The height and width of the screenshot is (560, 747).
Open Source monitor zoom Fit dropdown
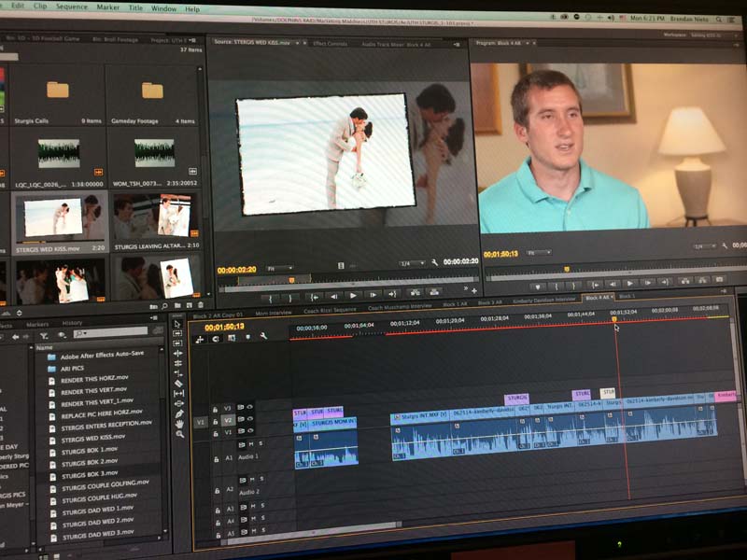279,269
